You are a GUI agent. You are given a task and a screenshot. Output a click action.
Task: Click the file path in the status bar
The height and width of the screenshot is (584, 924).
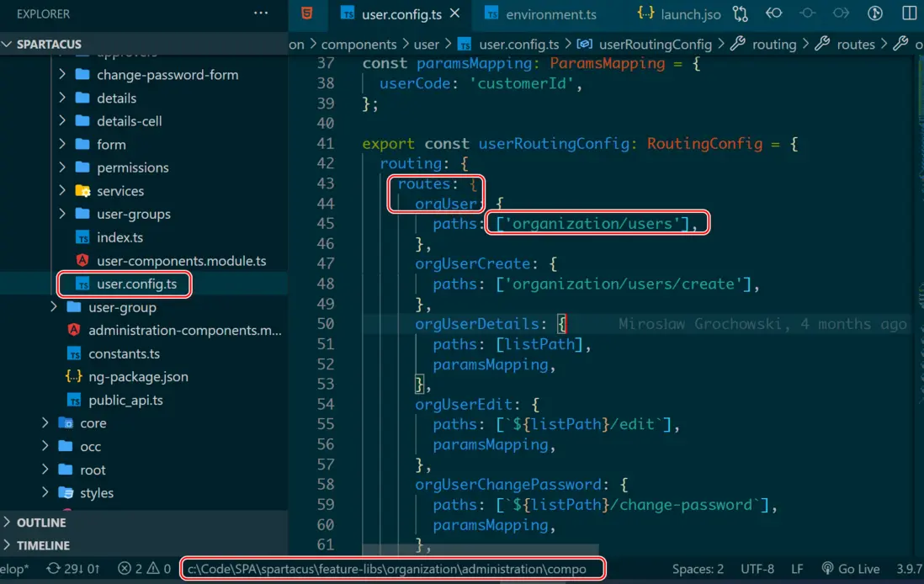pos(386,569)
